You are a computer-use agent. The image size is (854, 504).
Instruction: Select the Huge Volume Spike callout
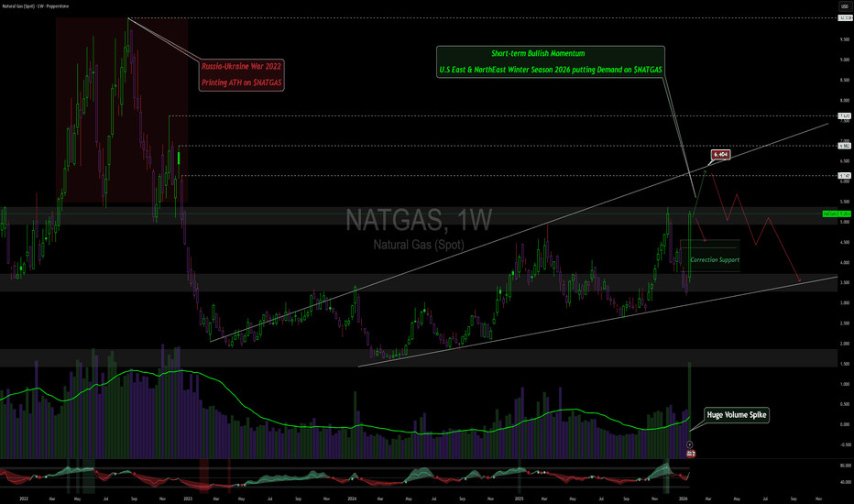pos(737,415)
